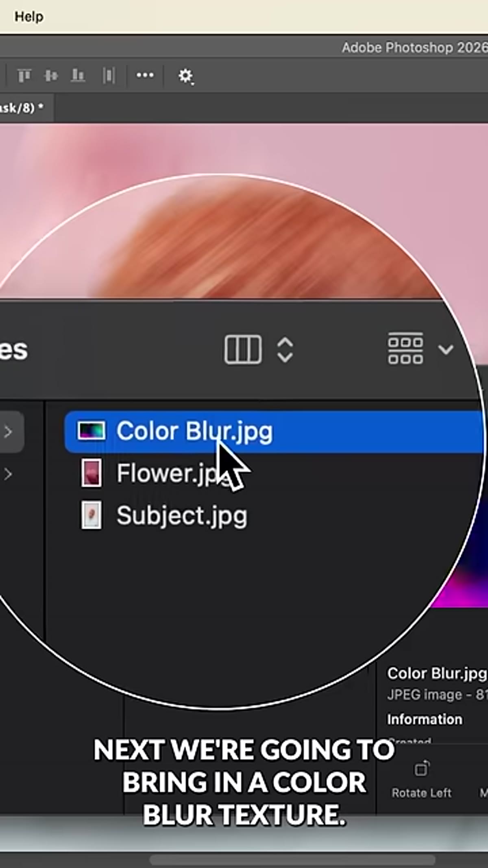488x868 pixels.
Task: Open the three-dots more options icon
Action: (145, 75)
